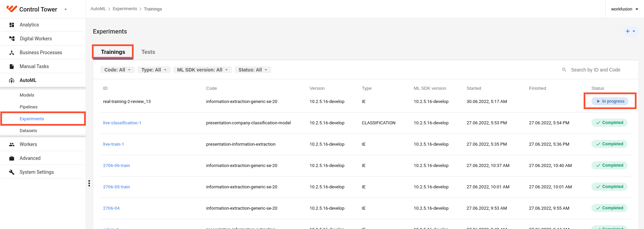Image resolution: width=644 pixels, height=229 pixels.
Task: Click the Trainings breadcrumb
Action: coord(153,9)
